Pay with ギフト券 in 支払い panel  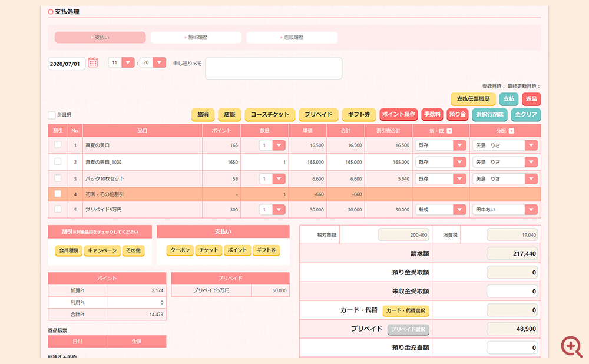click(x=266, y=250)
